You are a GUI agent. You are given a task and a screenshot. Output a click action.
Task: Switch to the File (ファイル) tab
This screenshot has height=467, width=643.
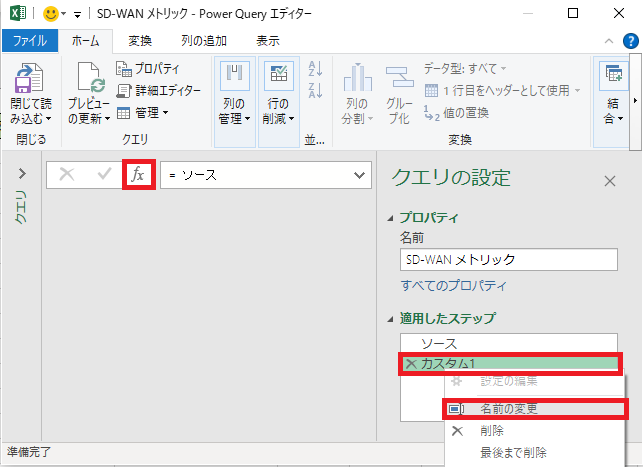tap(30, 41)
